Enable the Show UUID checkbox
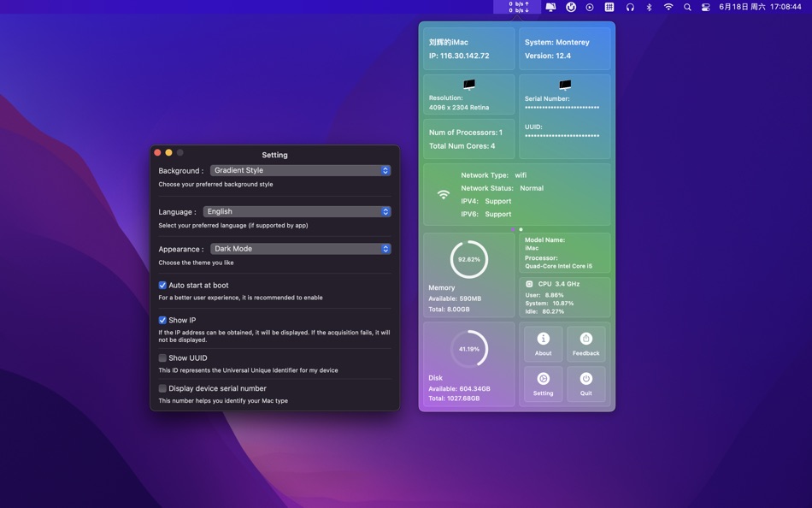812x508 pixels. tap(162, 358)
